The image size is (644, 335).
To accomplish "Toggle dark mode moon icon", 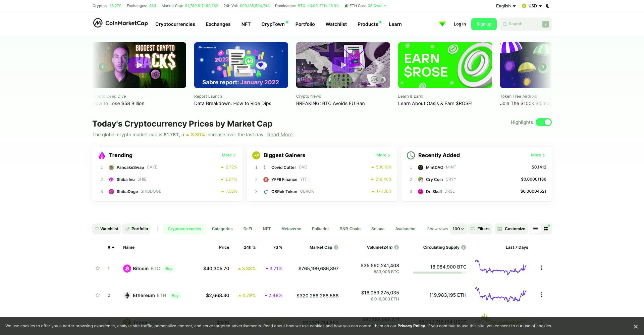I will pos(548,6).
